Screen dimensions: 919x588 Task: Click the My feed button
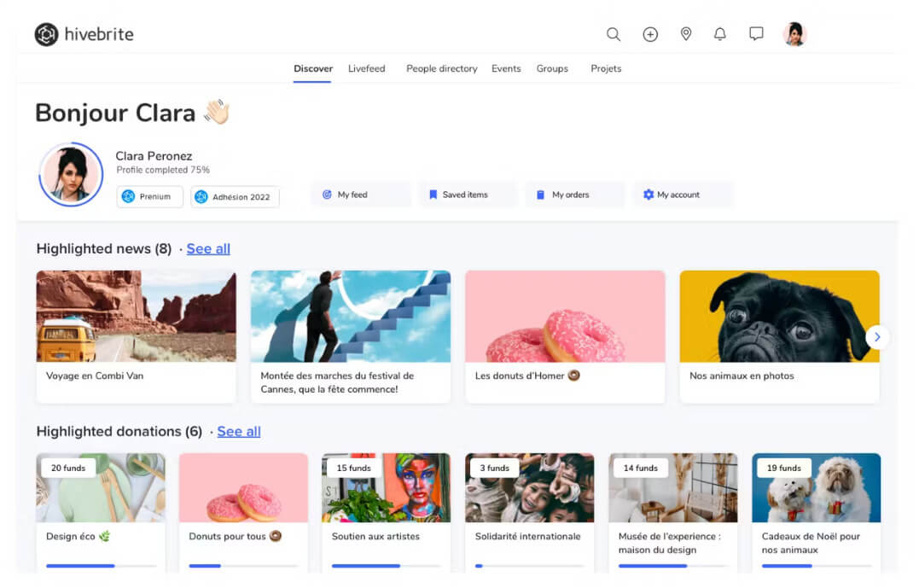click(360, 195)
